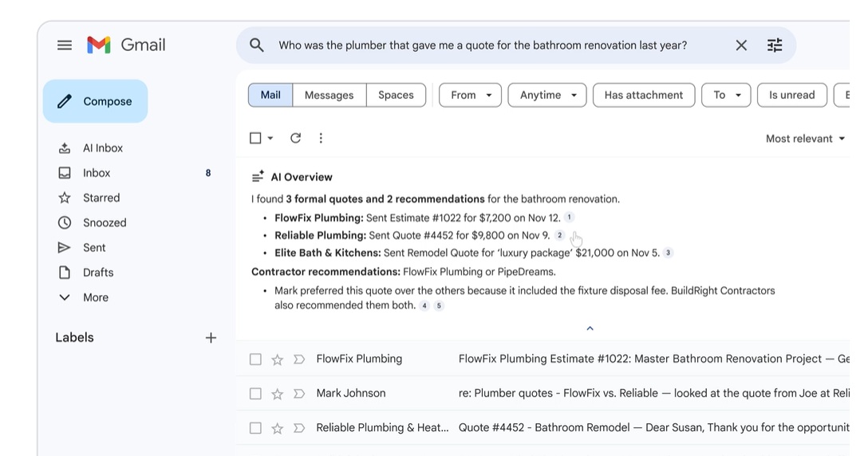This screenshot has height=456, width=868.
Task: Click the Compose button
Action: (95, 101)
